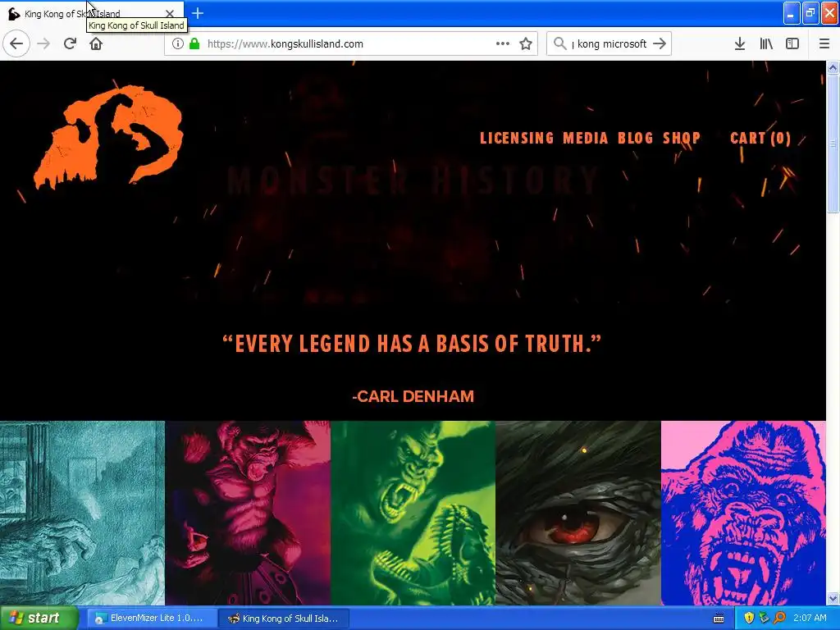
Task: Open the red eye close-up artwork
Action: click(x=578, y=513)
